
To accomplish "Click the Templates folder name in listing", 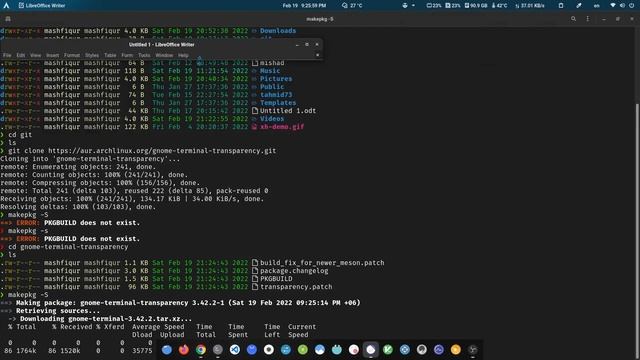I will pos(278,103).
